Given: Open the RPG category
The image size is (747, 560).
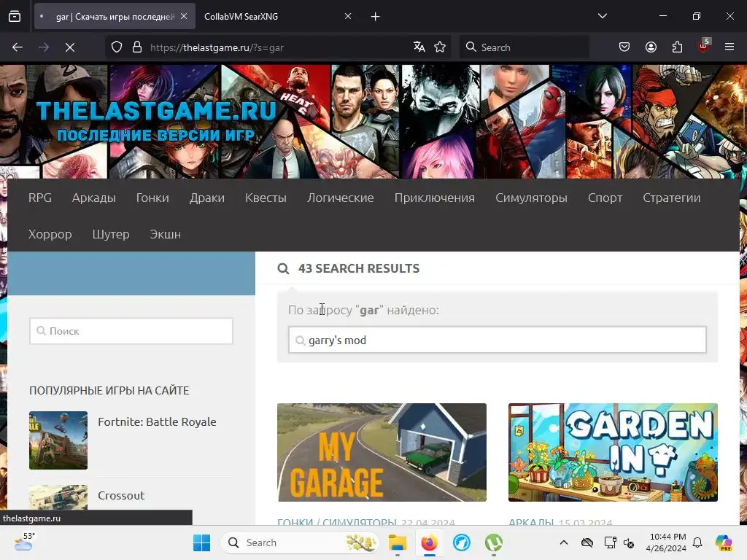Looking at the screenshot, I should click(40, 198).
